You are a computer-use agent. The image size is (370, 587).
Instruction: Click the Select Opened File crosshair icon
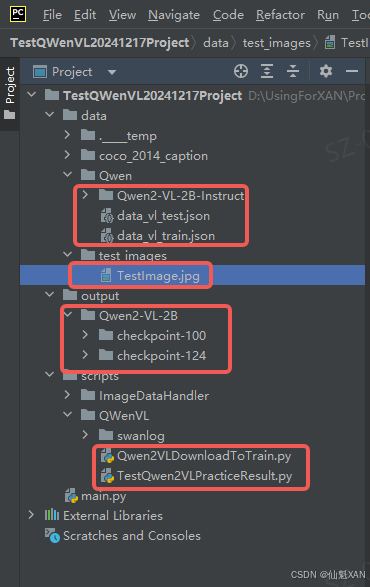tap(241, 71)
